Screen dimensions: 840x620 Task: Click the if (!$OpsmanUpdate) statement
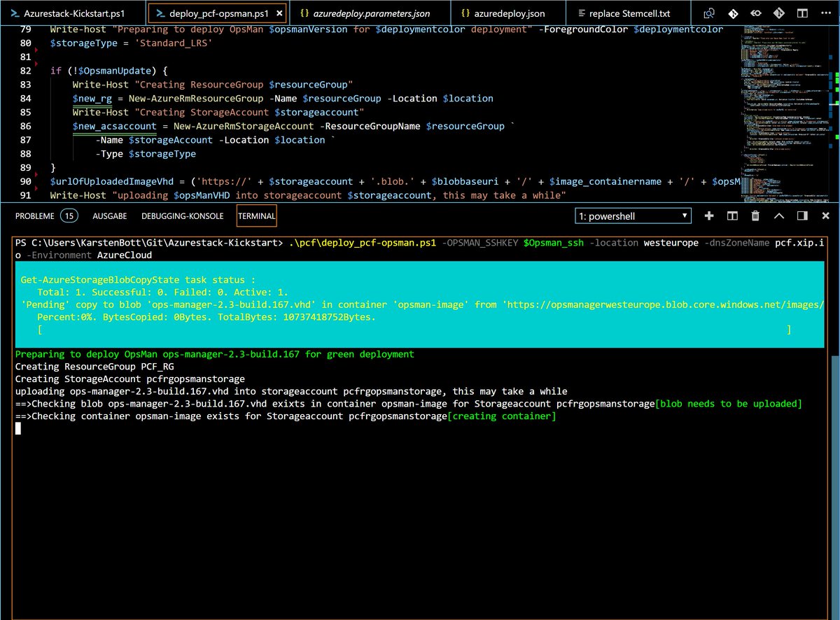108,71
